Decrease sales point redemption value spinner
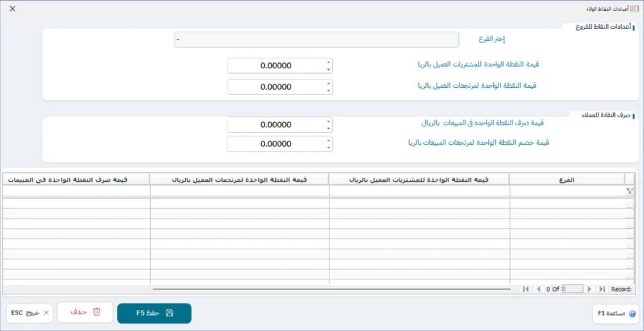 (x=328, y=129)
